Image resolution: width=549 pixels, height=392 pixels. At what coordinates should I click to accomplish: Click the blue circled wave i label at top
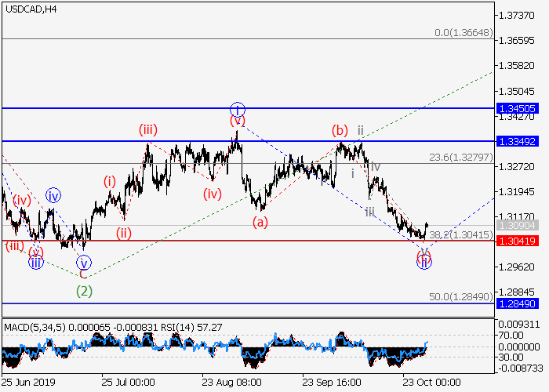pyautogui.click(x=238, y=108)
